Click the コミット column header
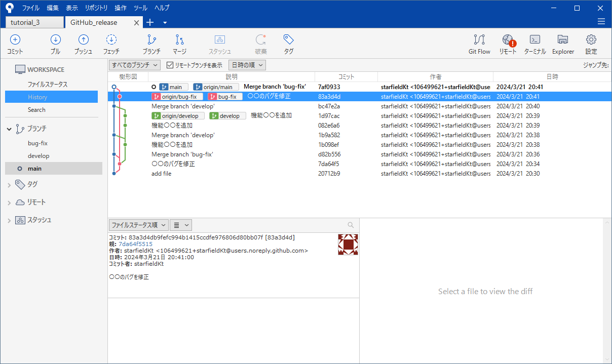This screenshot has width=612, height=364. tap(346, 76)
